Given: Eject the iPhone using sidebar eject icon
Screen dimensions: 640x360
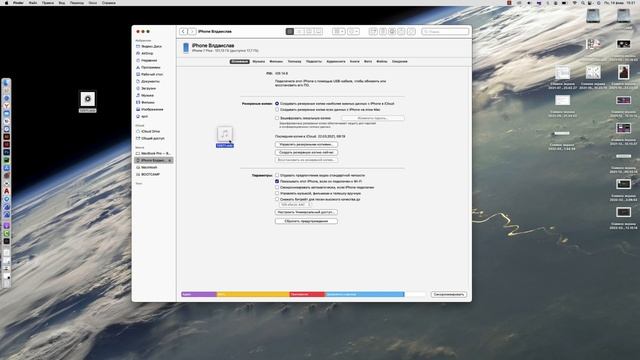Looking at the screenshot, I should click(x=169, y=160).
